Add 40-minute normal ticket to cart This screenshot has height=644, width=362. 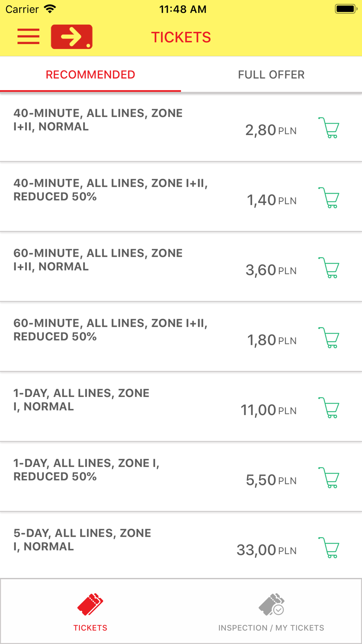tap(329, 128)
